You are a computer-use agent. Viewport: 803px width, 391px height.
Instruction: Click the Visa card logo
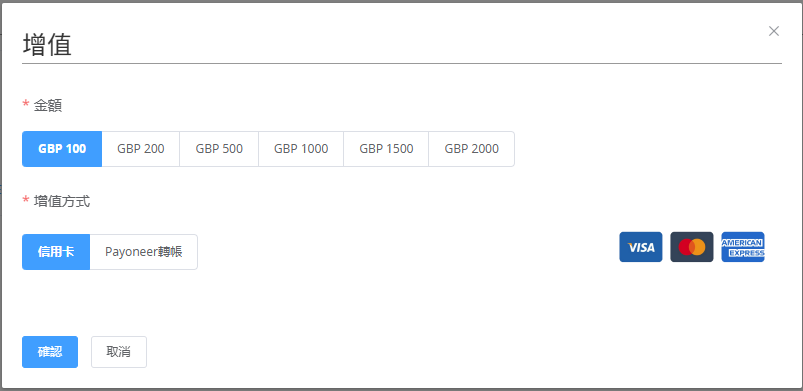(x=641, y=247)
